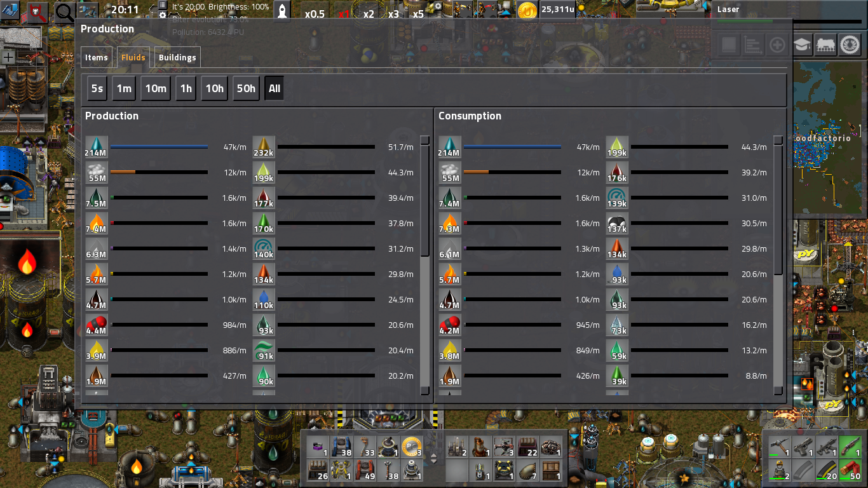
Task: Click the 47k/m value in Production
Action: 234,147
